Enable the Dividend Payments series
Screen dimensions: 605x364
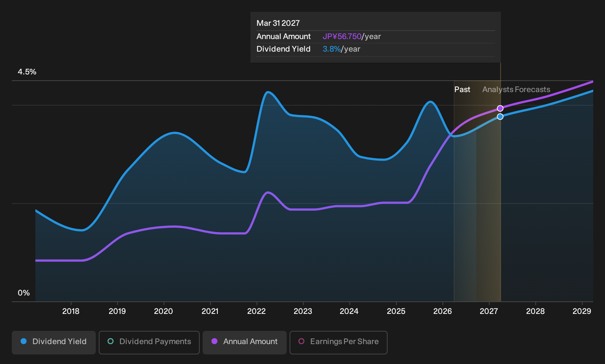coord(149,342)
